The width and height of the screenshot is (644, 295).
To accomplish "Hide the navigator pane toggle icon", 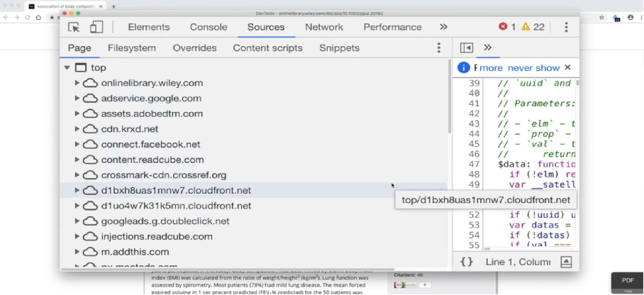I will click(467, 48).
